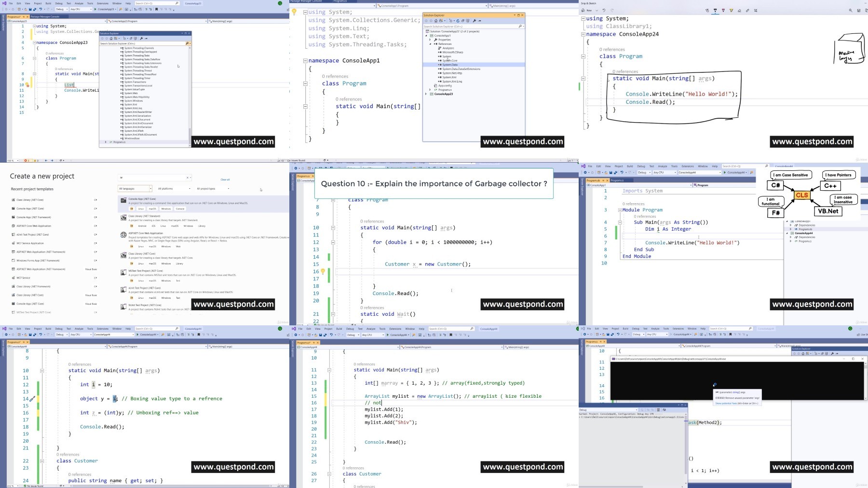This screenshot has height=488, width=868.
Task: Click the zoom magnifier in Snip & Sketch
Action: [x=851, y=10]
